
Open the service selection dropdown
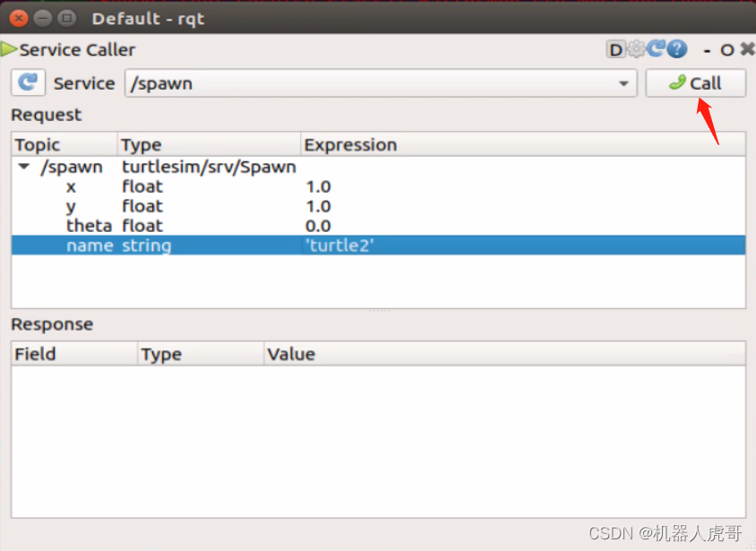(x=624, y=82)
